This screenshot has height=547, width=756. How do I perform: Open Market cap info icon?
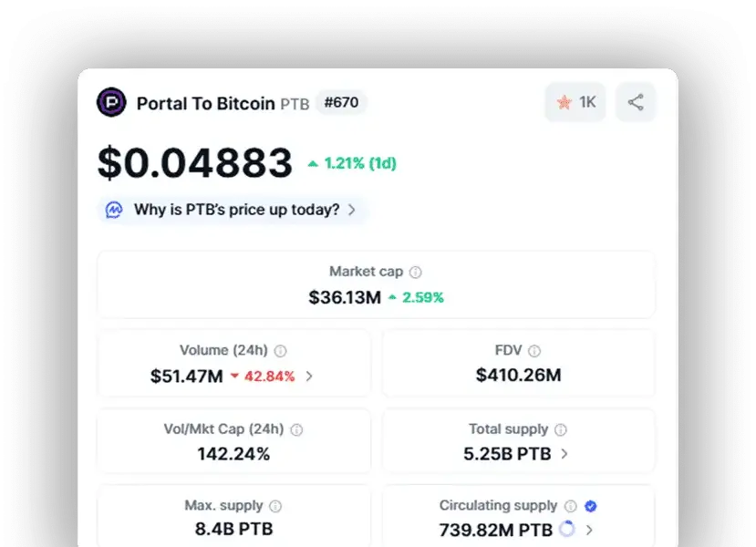(x=415, y=273)
